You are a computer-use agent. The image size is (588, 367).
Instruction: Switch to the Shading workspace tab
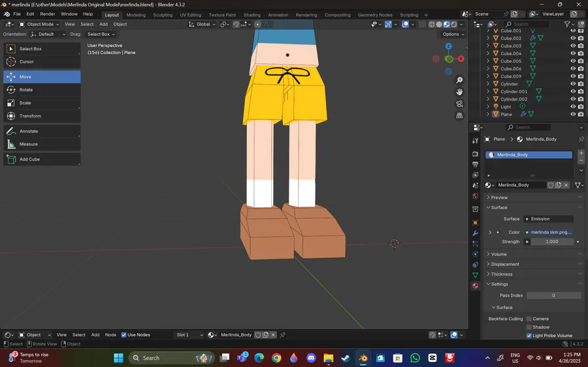(252, 15)
